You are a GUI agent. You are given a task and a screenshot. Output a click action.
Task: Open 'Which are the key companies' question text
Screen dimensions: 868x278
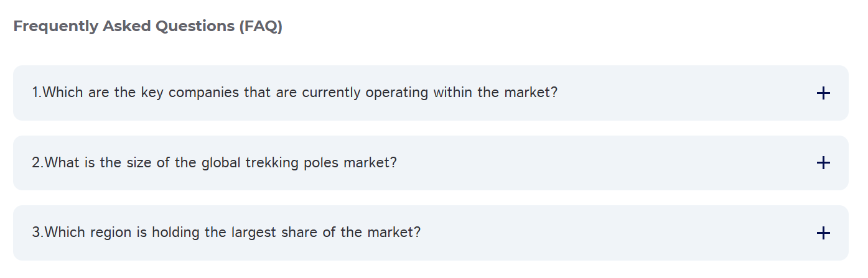point(294,93)
